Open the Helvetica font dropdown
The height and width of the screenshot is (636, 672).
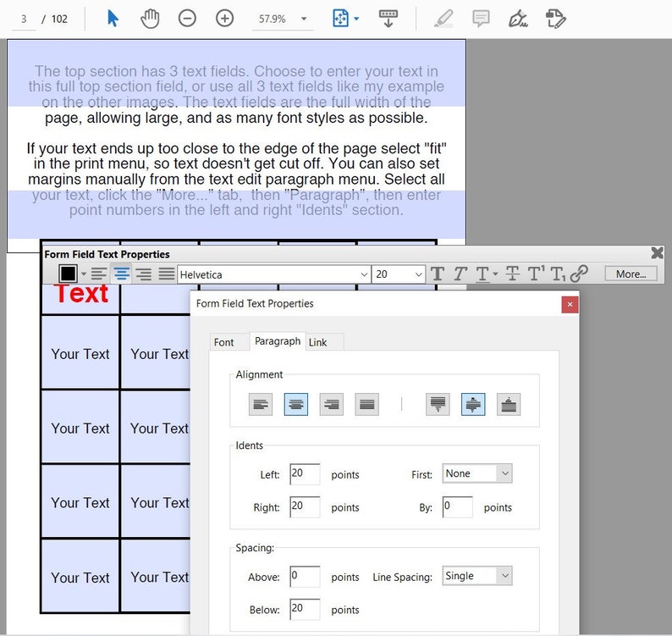364,274
